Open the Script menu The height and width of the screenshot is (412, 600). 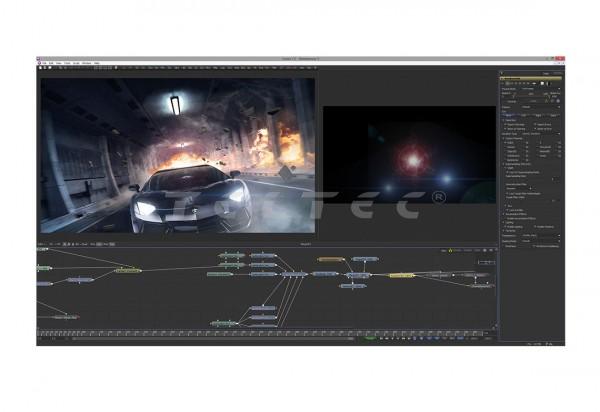76,63
